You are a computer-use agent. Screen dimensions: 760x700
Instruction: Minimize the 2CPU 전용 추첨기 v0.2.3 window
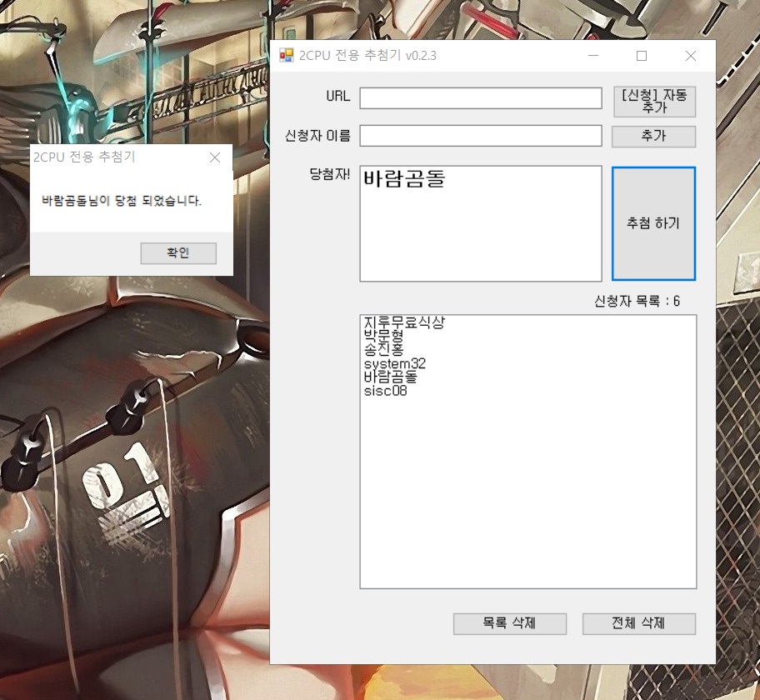pyautogui.click(x=593, y=56)
